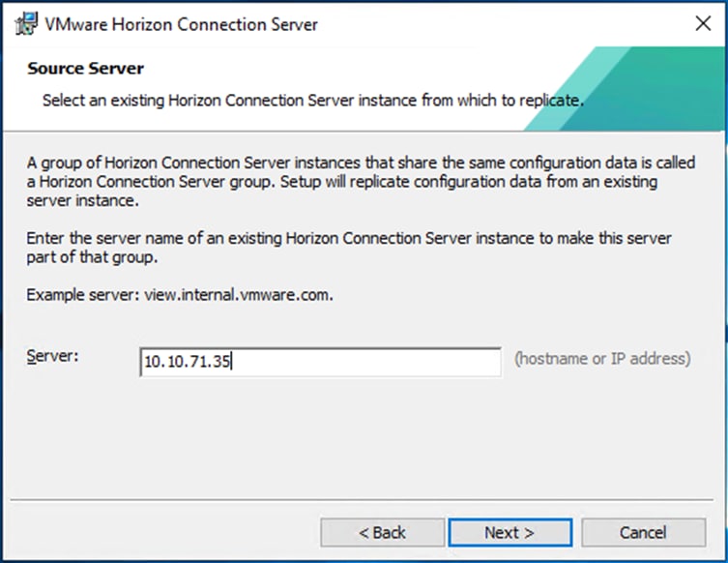The height and width of the screenshot is (563, 728).
Task: Click the "Source Server" heading
Action: (x=85, y=69)
